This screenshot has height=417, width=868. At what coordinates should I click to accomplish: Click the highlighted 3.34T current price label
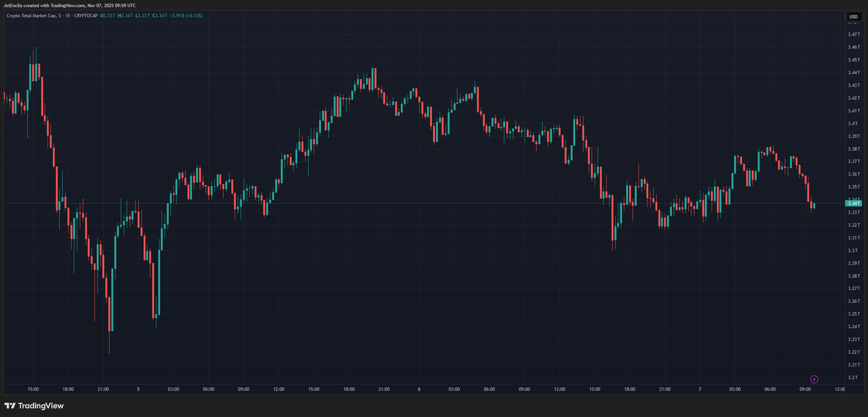(853, 203)
